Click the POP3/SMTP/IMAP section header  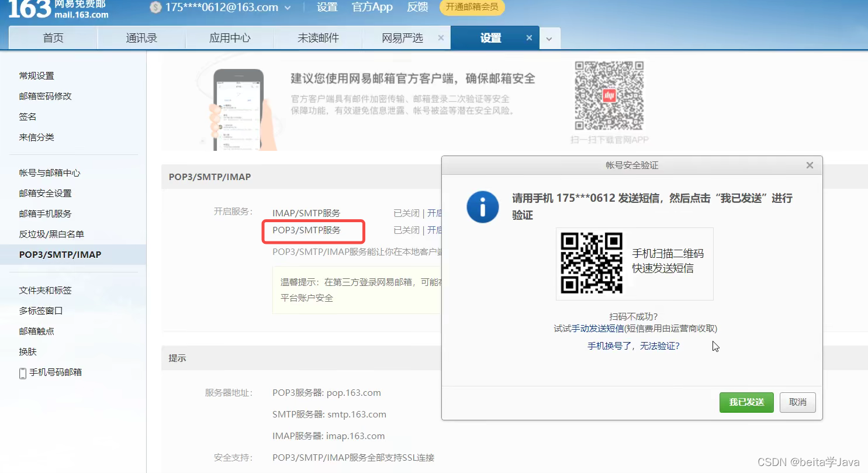point(210,176)
